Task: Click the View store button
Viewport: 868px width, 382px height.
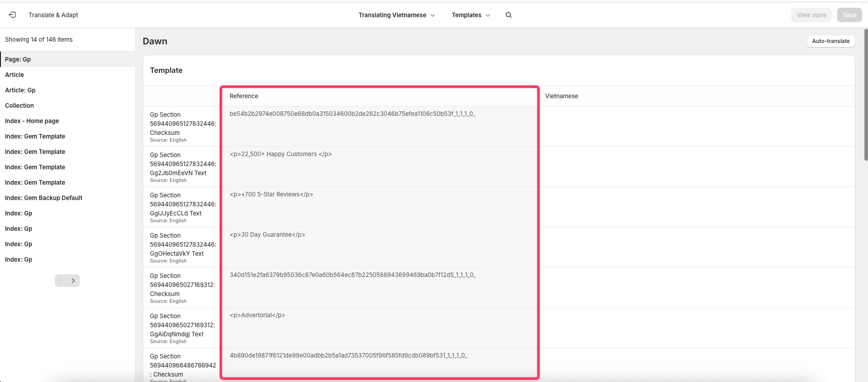Action: tap(811, 15)
